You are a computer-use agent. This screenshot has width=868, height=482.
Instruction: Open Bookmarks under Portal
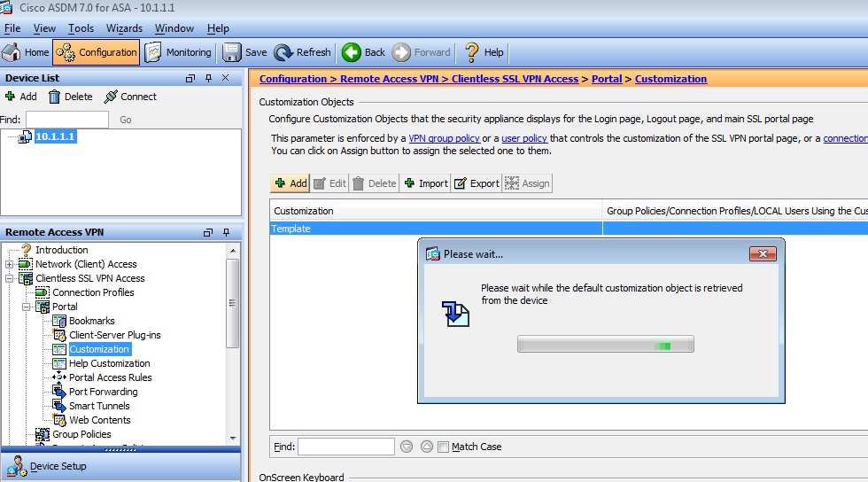pos(91,321)
